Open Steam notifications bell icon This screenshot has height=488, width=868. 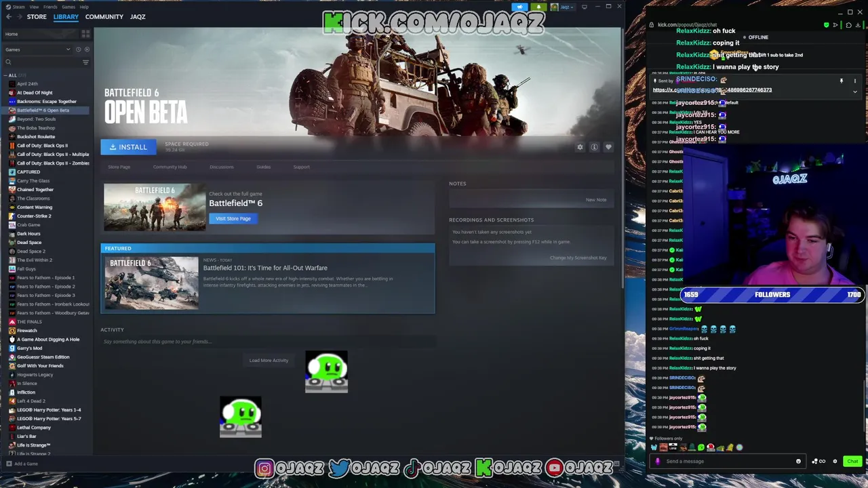[x=538, y=7]
